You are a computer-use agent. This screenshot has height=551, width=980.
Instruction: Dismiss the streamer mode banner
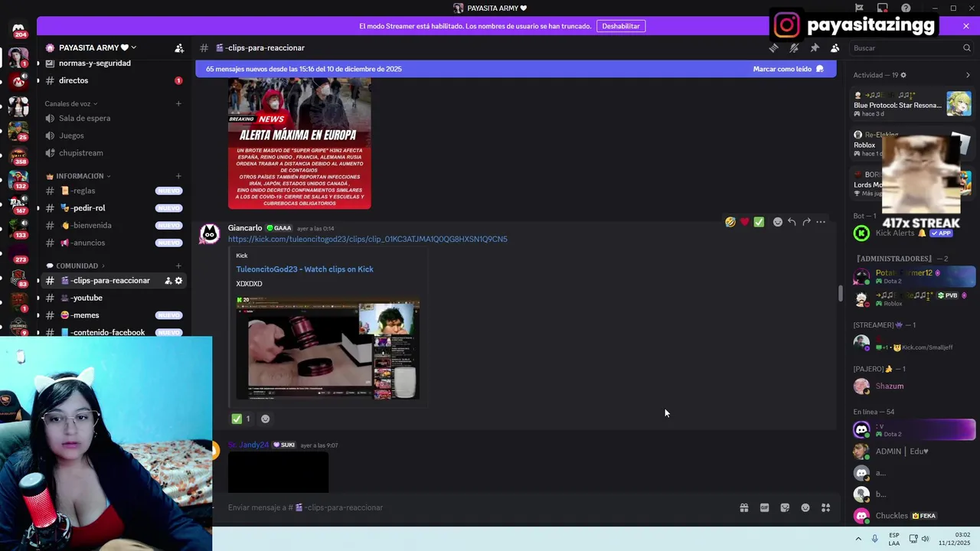pyautogui.click(x=966, y=26)
